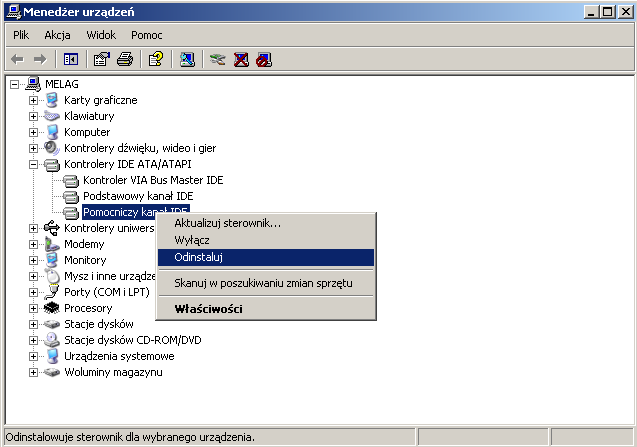Open Właściwości from the context menu
Viewport: 637px width, 447px height.
266,309
